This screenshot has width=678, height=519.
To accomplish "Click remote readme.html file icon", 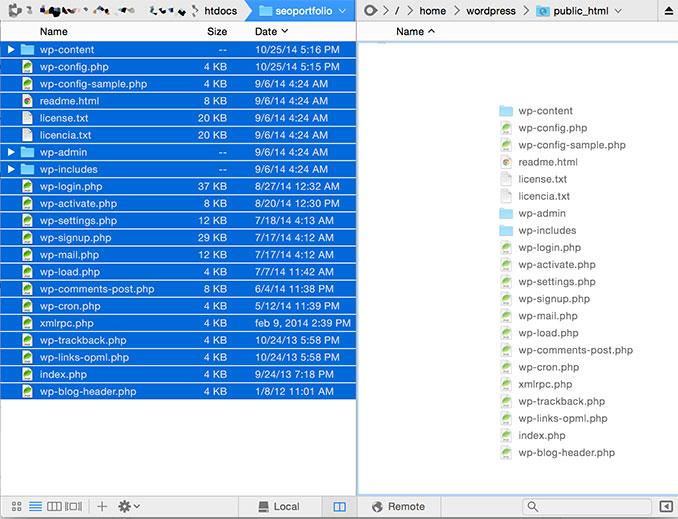I will 506,162.
